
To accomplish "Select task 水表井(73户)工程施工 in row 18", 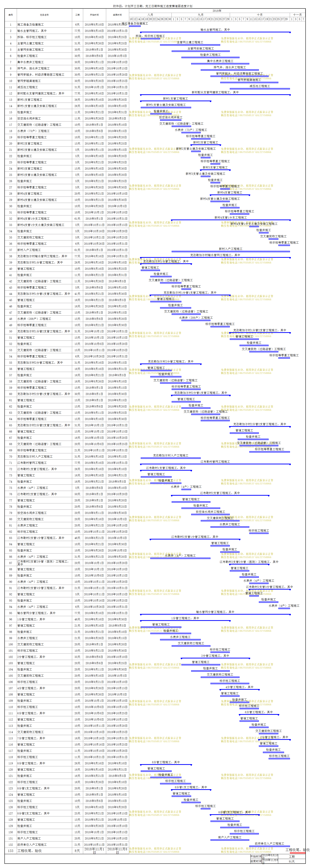I will click(x=33, y=131).
